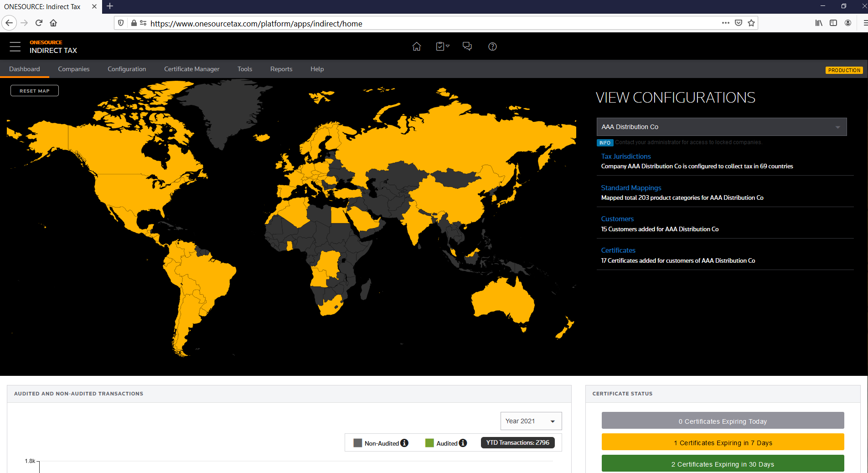Viewport: 868px width, 473px height.
Task: Open the Year 2021 dropdown
Action: click(x=531, y=421)
